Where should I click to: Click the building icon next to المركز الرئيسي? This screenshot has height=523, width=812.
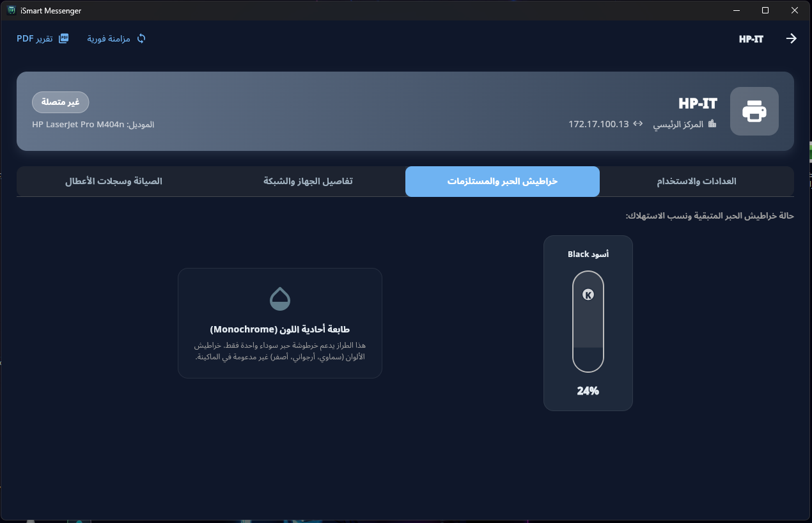[x=712, y=124]
